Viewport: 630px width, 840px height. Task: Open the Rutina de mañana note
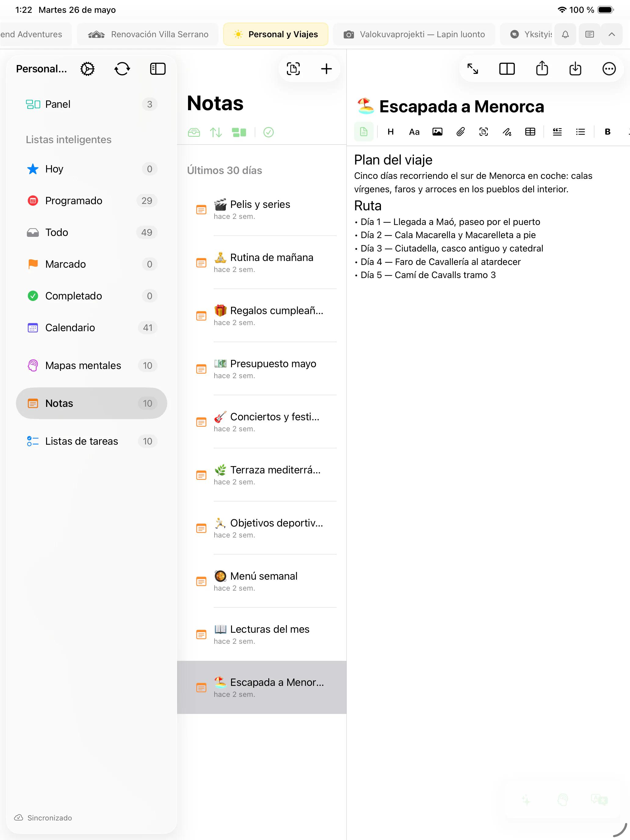point(262,262)
